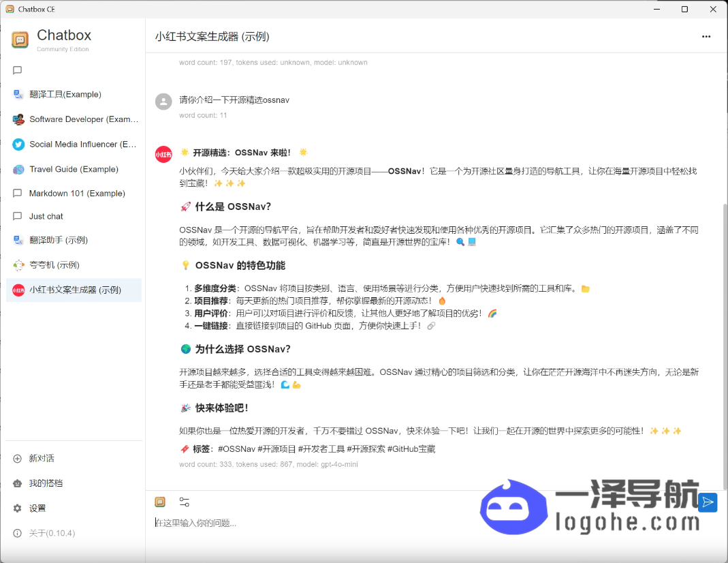Click the 项目推荐 list item
The height and width of the screenshot is (563, 728).
point(315,301)
